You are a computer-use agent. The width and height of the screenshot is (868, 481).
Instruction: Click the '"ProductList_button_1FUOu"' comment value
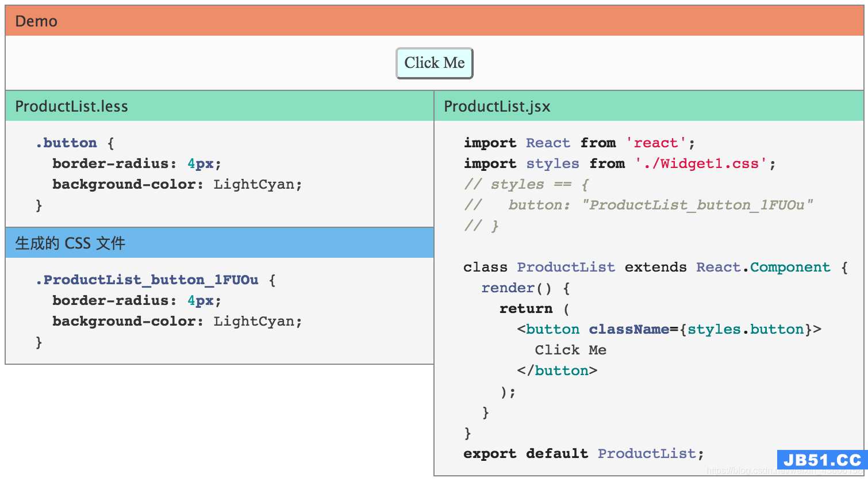pos(697,205)
